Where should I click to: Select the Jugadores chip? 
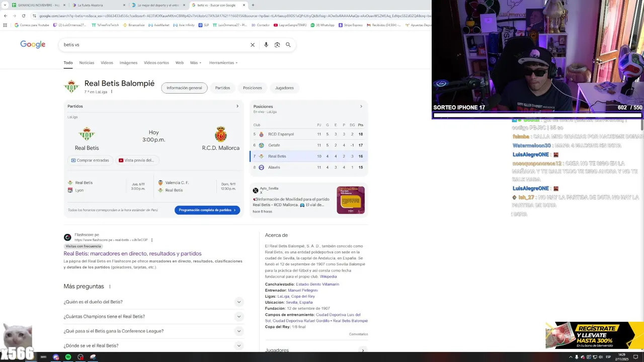point(284,87)
